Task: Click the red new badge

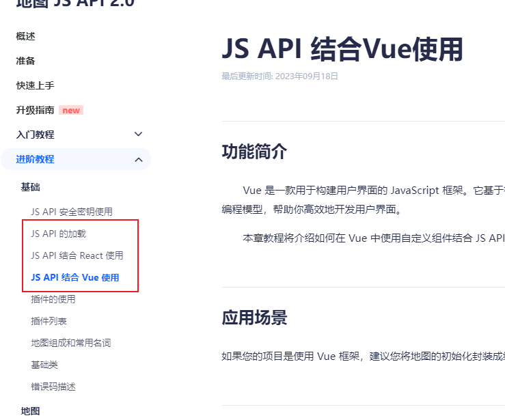Action: [71, 110]
